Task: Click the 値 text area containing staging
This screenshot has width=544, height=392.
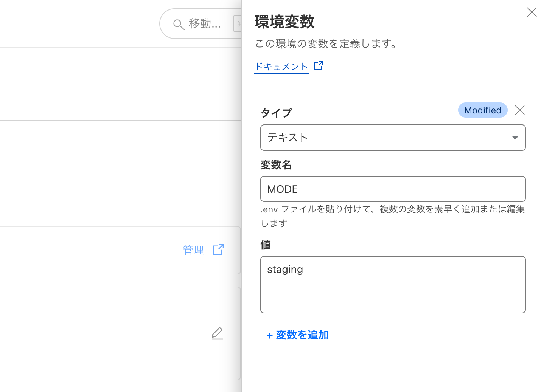Action: pyautogui.click(x=393, y=285)
